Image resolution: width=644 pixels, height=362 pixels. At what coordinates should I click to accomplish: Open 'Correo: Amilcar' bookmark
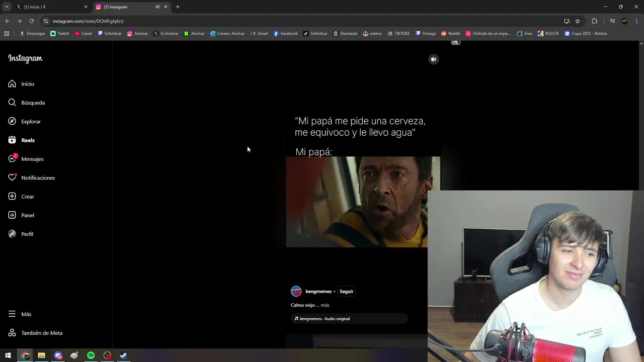coord(227,34)
